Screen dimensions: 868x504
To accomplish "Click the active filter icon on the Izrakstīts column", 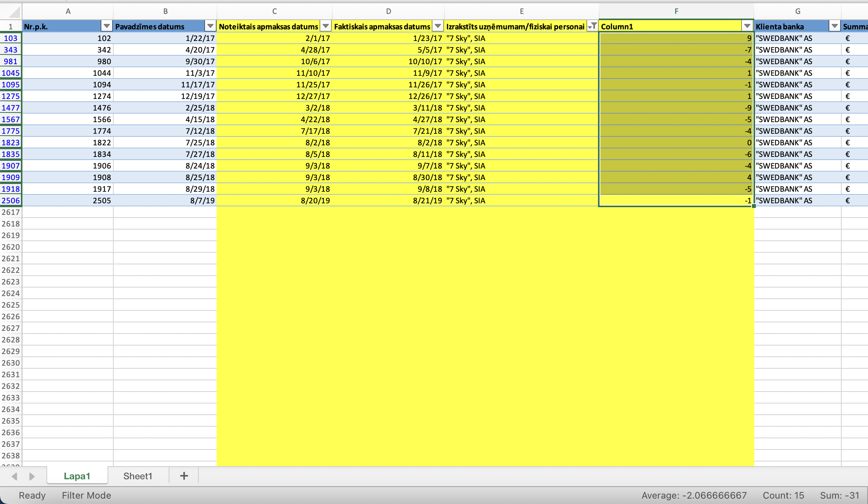I will point(592,26).
